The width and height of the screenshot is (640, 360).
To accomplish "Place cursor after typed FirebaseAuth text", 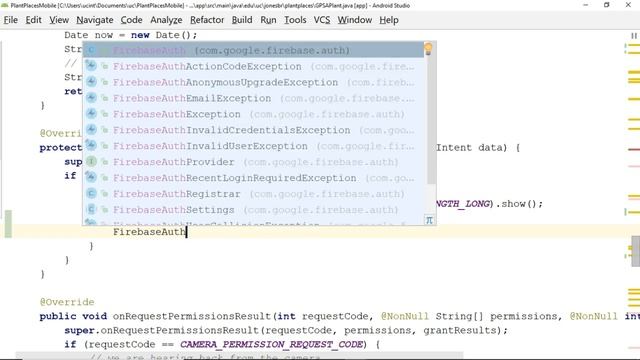I will 187,232.
